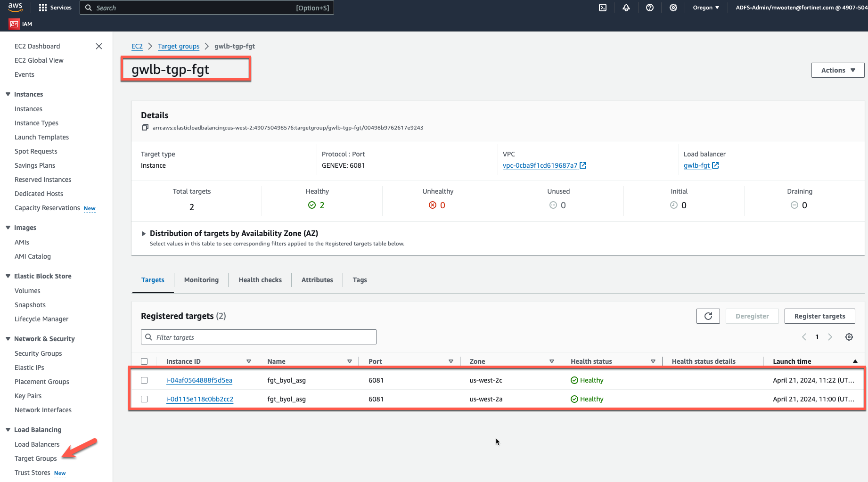Collapse the Instances sidebar section
The width and height of the screenshot is (868, 482).
pyautogui.click(x=8, y=94)
